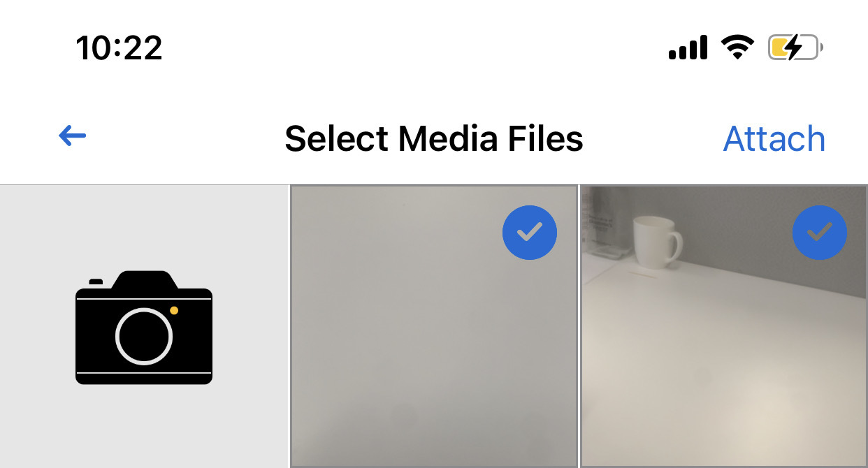Tap the cellular signal bars icon
868x468 pixels.
688,48
